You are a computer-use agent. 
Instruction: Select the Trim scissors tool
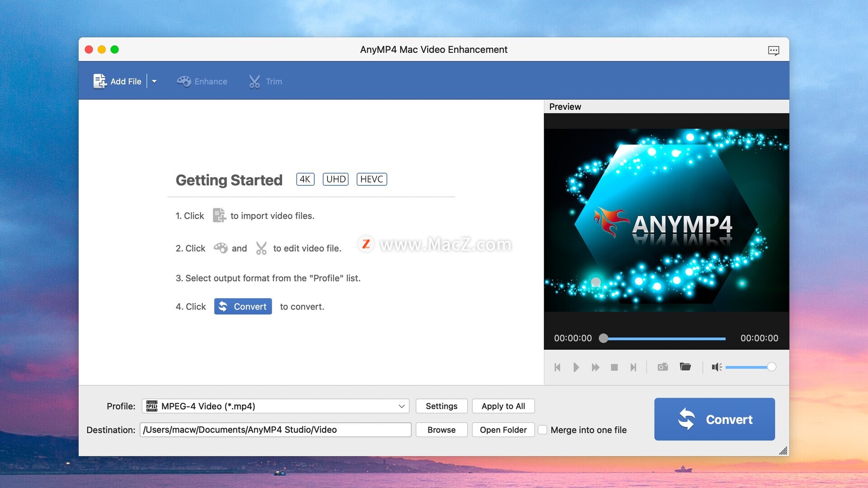point(265,81)
